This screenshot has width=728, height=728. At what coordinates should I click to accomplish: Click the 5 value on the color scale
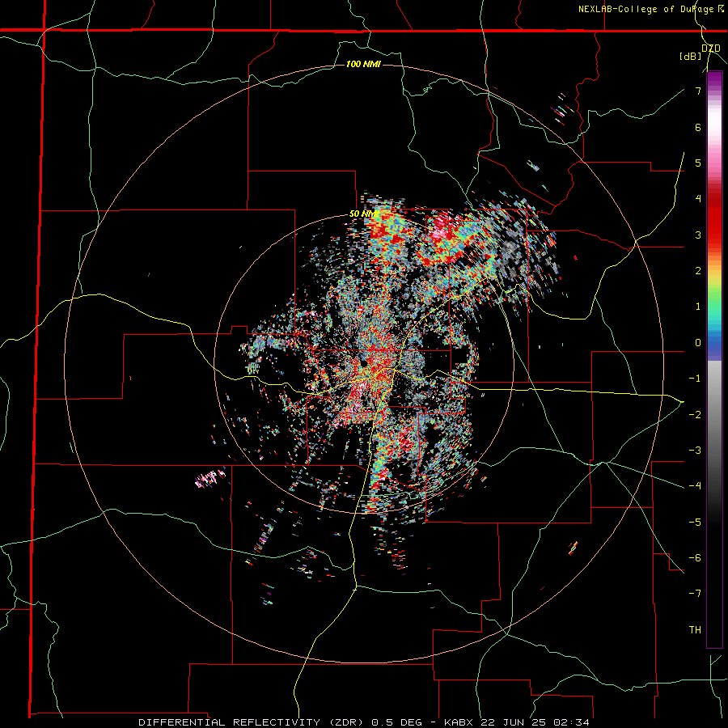point(698,163)
